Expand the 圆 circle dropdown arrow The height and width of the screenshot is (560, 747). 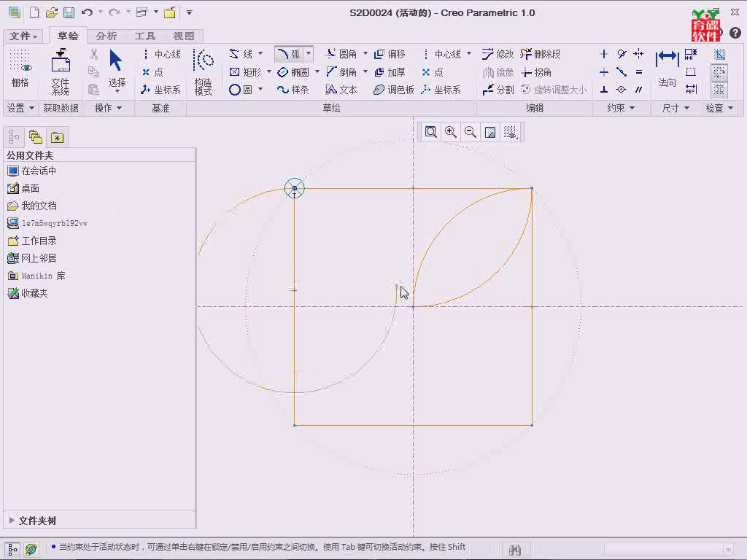click(x=260, y=89)
